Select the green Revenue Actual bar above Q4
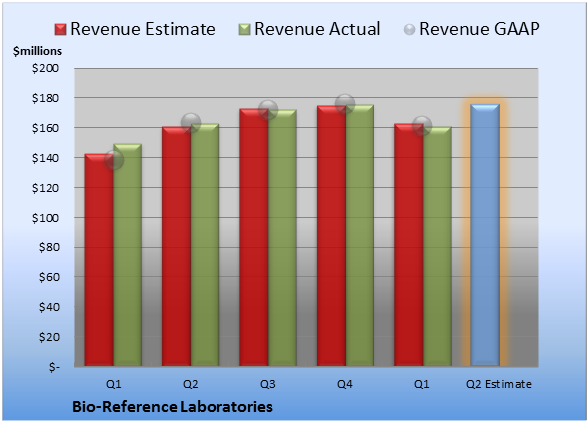 (x=360, y=235)
